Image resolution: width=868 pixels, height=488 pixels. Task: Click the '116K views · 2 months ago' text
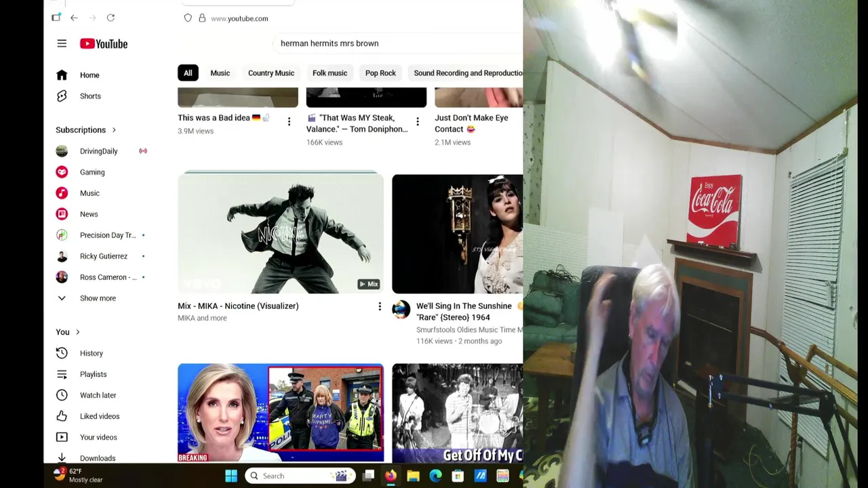point(459,342)
